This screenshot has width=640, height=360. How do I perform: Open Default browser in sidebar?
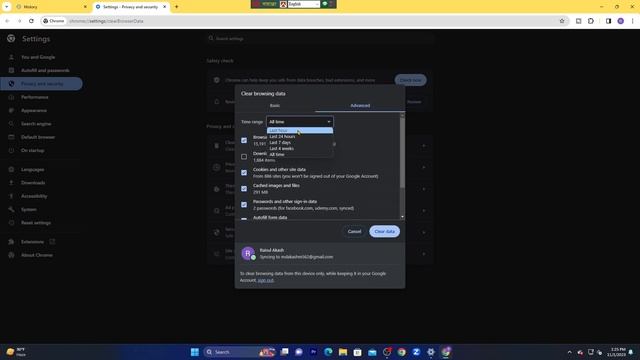click(x=38, y=137)
